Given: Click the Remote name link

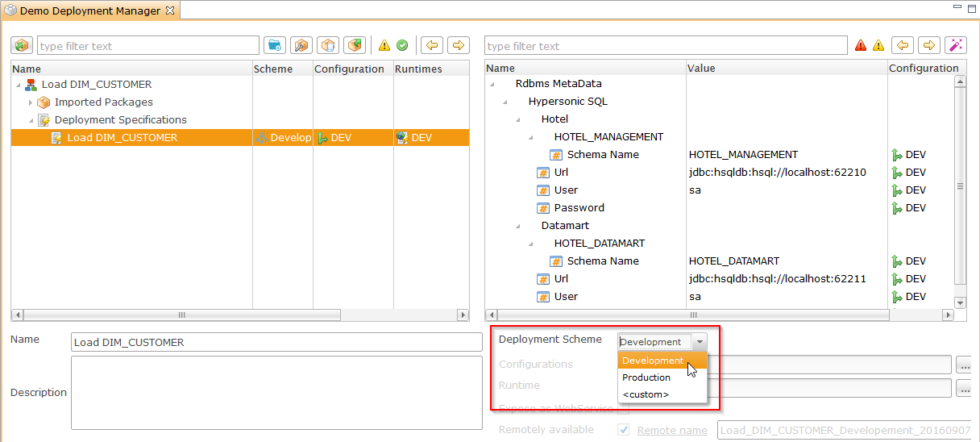Looking at the screenshot, I should (x=672, y=430).
